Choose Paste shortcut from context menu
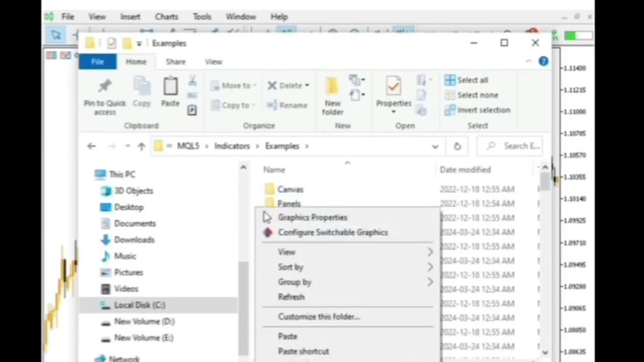 coord(347,351)
